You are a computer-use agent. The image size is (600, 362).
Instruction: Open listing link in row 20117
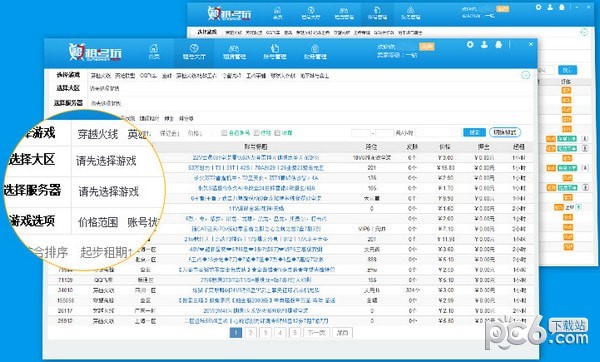256,311
